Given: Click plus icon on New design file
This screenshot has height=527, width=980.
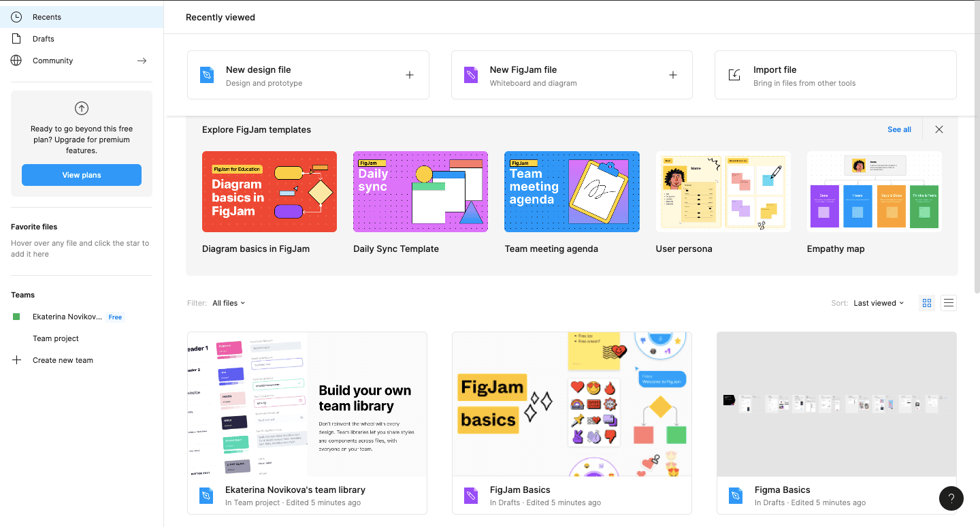Looking at the screenshot, I should pos(410,75).
